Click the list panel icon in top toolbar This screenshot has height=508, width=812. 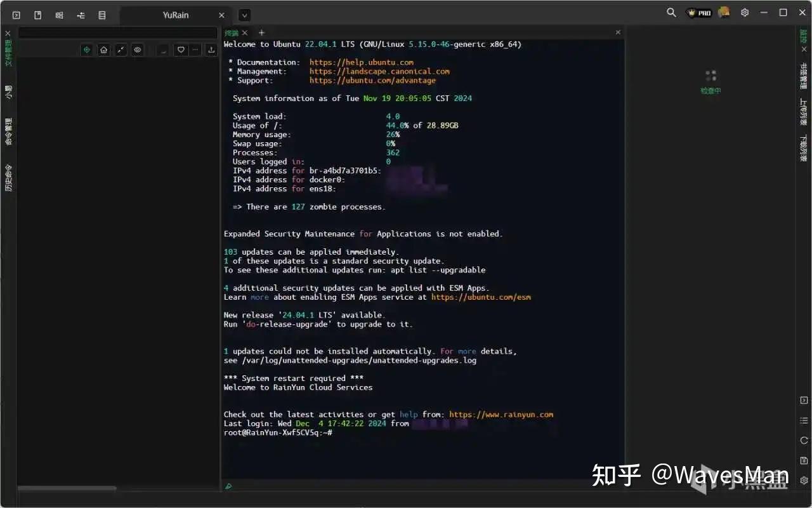click(102, 15)
